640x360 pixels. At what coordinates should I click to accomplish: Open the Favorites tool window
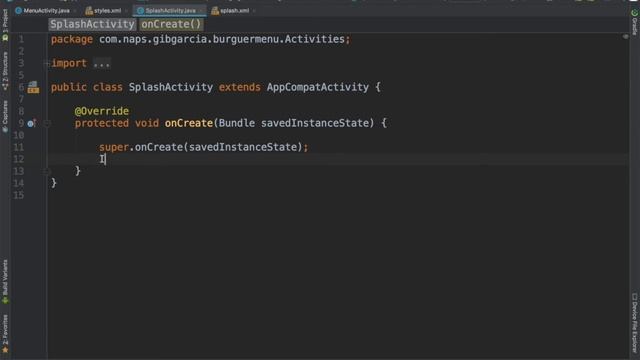(5, 334)
